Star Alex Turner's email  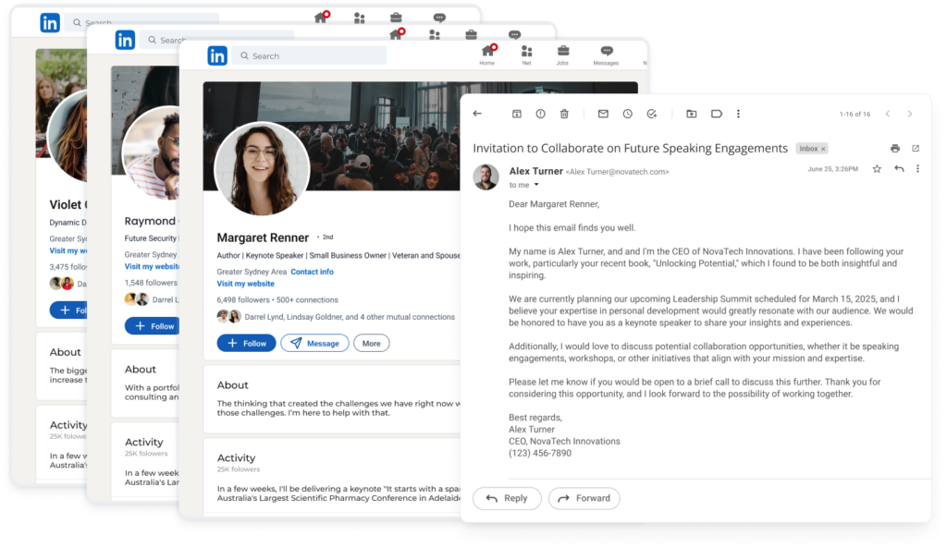tap(877, 168)
